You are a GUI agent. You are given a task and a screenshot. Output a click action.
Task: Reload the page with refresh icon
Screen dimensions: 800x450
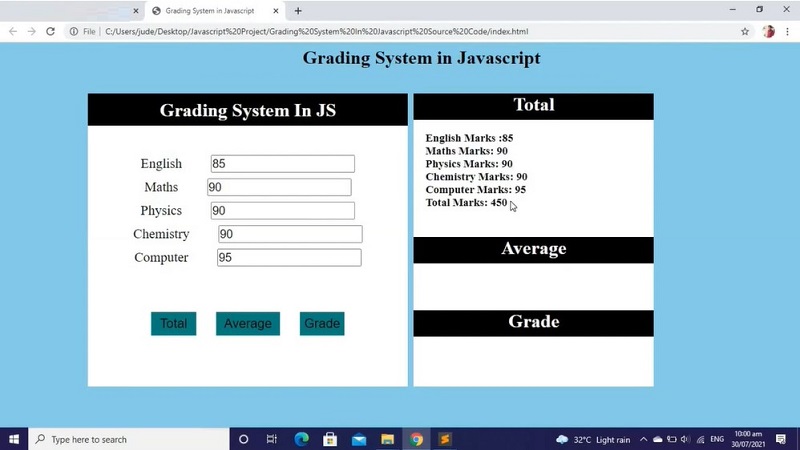coord(50,32)
